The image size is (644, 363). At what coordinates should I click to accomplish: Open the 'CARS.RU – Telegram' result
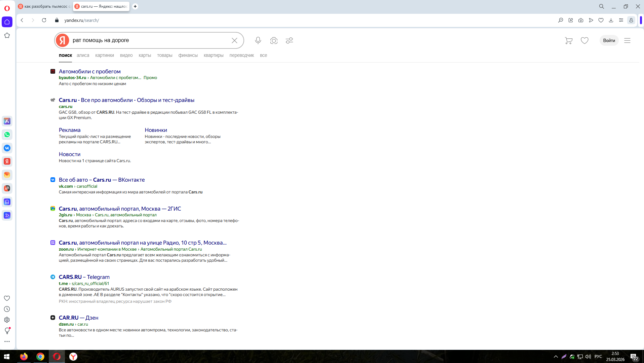(x=84, y=277)
